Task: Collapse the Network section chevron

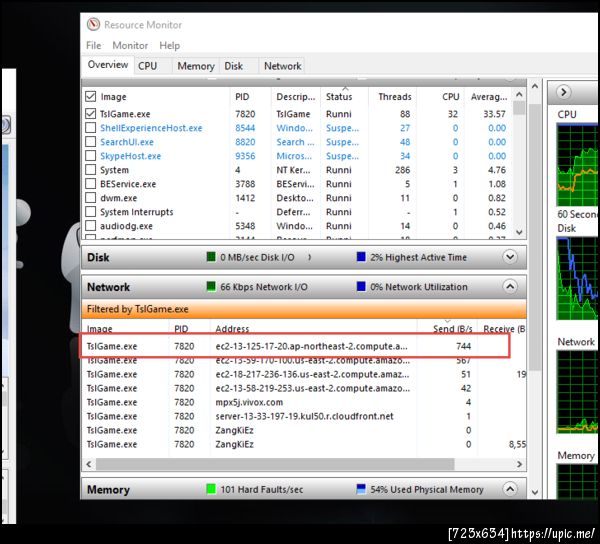Action: [510, 286]
